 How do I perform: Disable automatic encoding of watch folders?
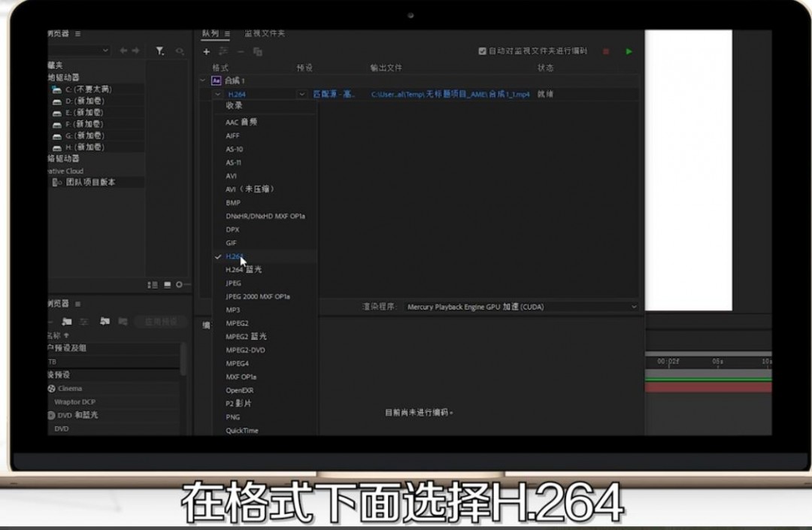[x=482, y=50]
